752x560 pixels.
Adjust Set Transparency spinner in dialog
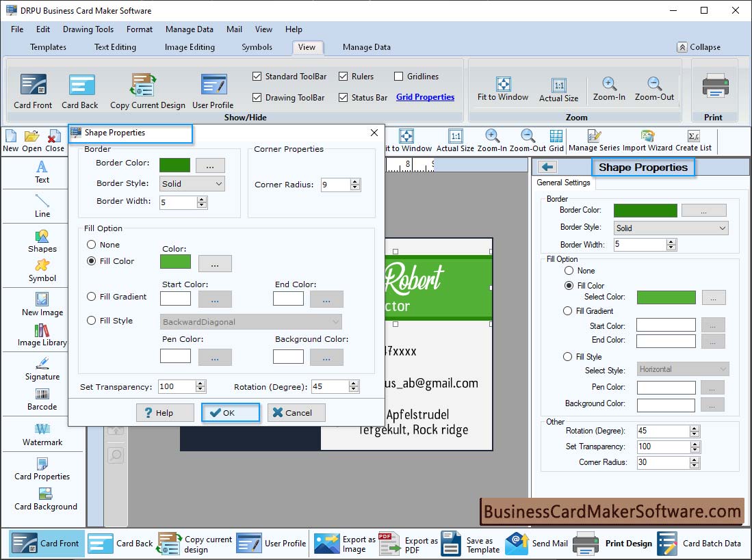[200, 386]
